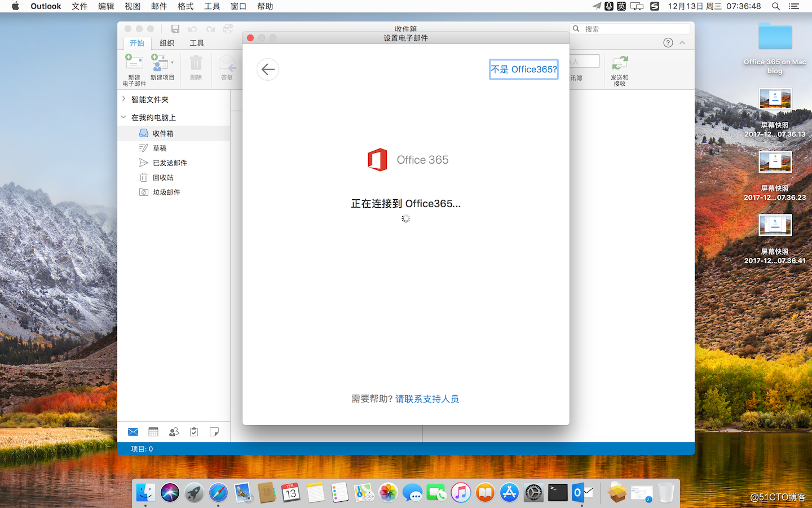812x508 pixels.
Task: Open the 邮件 menu
Action: point(159,6)
